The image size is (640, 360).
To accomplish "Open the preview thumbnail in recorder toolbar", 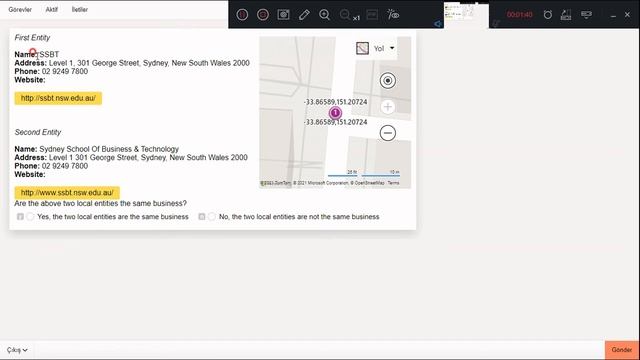I will [x=466, y=15].
